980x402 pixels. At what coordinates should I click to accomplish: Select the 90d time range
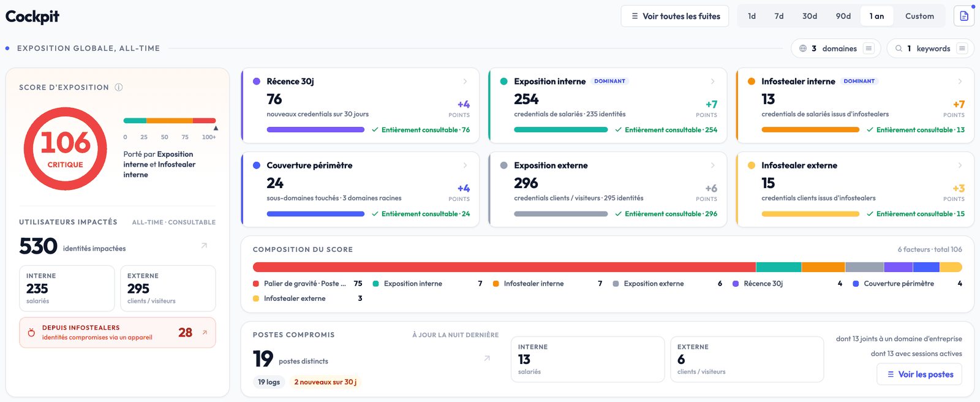point(843,16)
